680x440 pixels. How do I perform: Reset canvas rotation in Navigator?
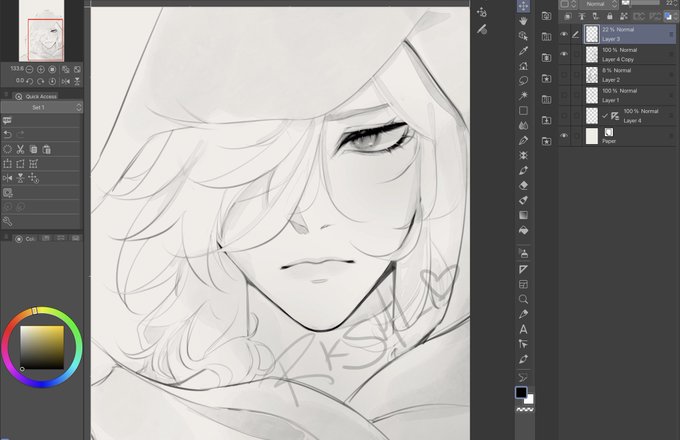tap(52, 81)
